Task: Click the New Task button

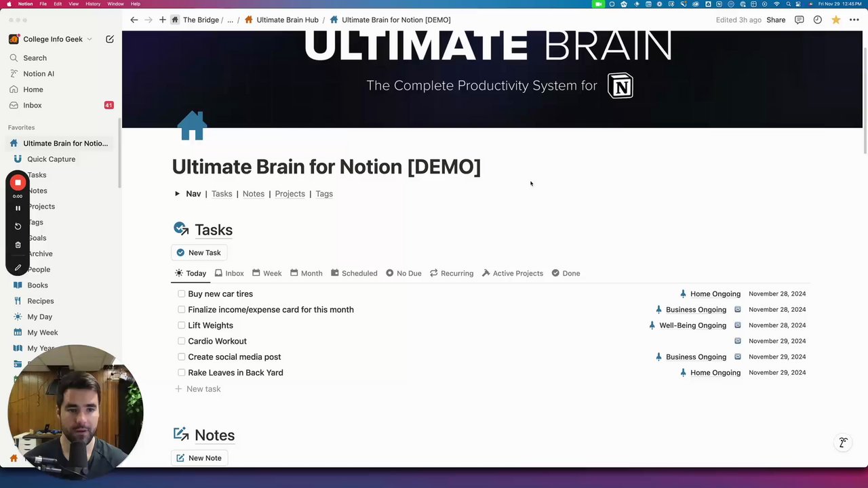Action: click(199, 253)
